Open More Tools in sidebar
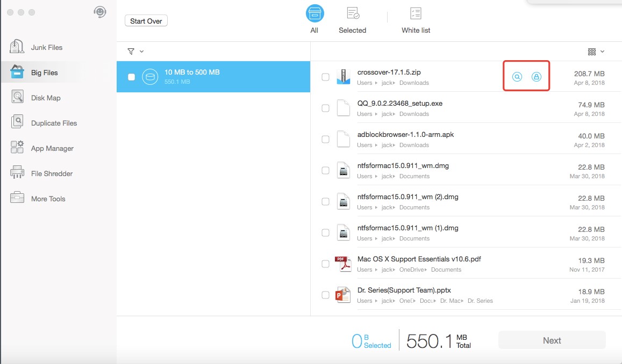This screenshot has height=364, width=622. click(x=48, y=199)
